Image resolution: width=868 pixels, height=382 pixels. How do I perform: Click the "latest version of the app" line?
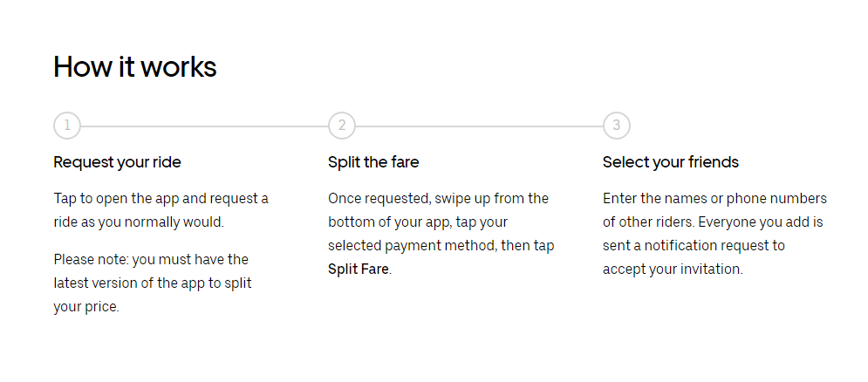(153, 283)
